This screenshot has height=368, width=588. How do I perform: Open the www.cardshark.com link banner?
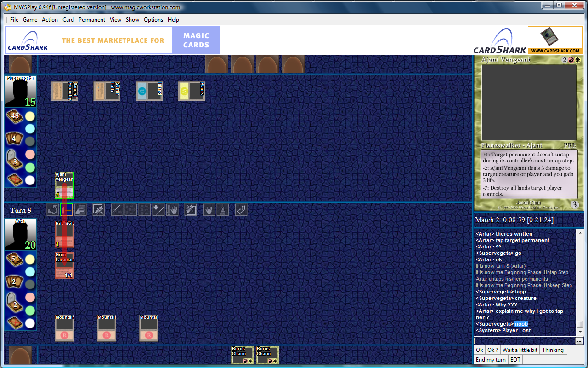(x=555, y=40)
